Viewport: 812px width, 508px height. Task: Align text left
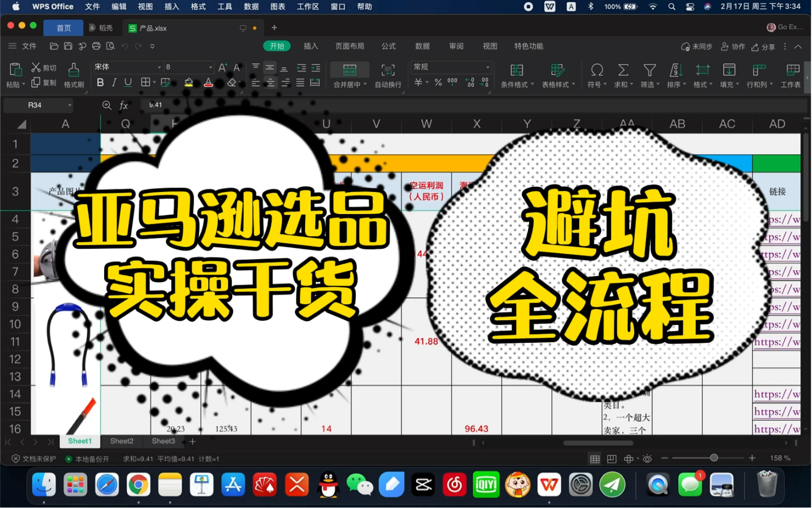click(x=255, y=82)
